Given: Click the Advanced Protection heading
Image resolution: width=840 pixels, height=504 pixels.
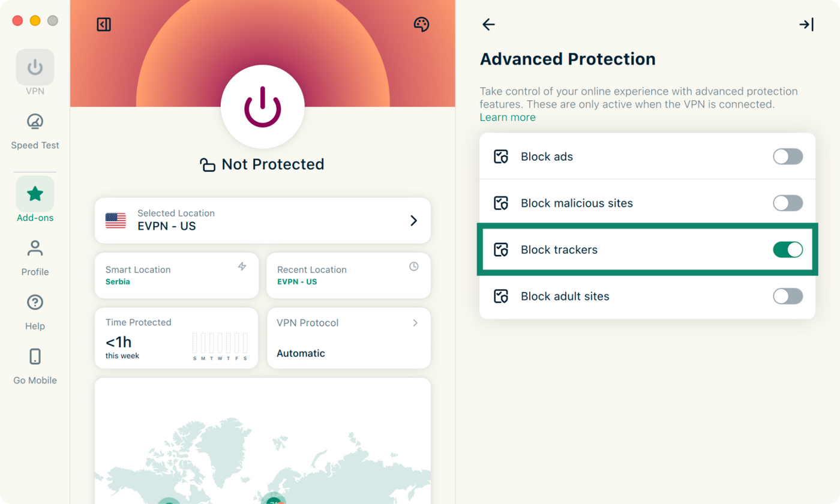Looking at the screenshot, I should point(568,59).
